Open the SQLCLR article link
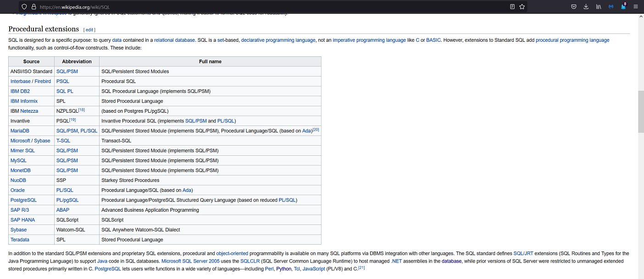644x279 pixels. [250, 261]
